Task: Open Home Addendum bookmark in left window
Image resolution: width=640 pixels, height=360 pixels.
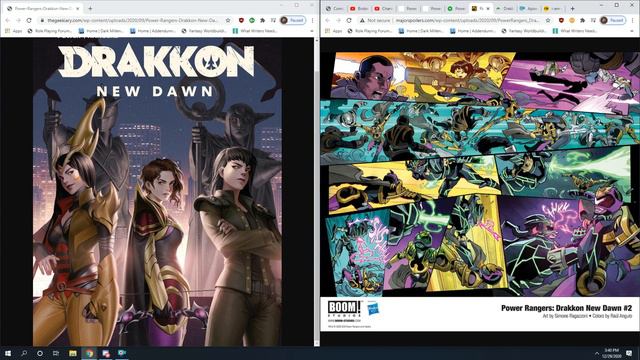Action: (x=153, y=31)
